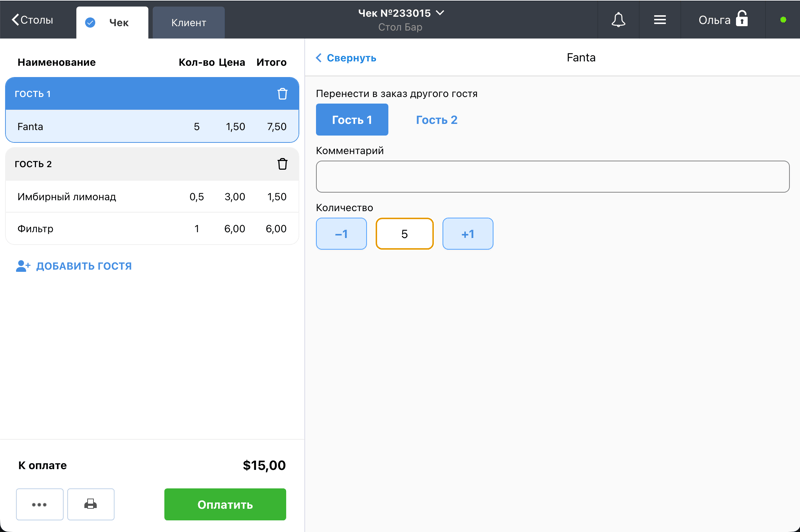Click the Фильтр price 6,00 total

click(276, 229)
